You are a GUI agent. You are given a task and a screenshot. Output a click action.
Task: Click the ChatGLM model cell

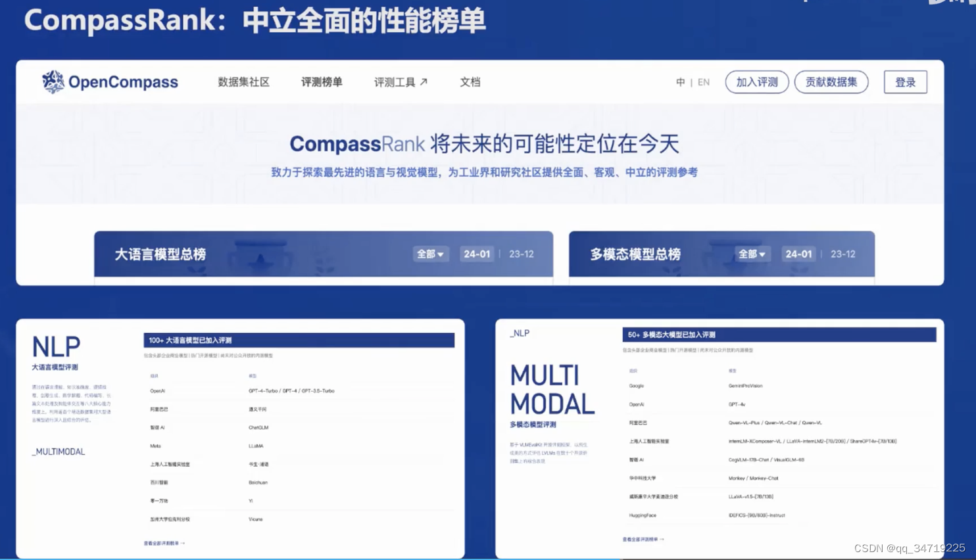tap(258, 428)
